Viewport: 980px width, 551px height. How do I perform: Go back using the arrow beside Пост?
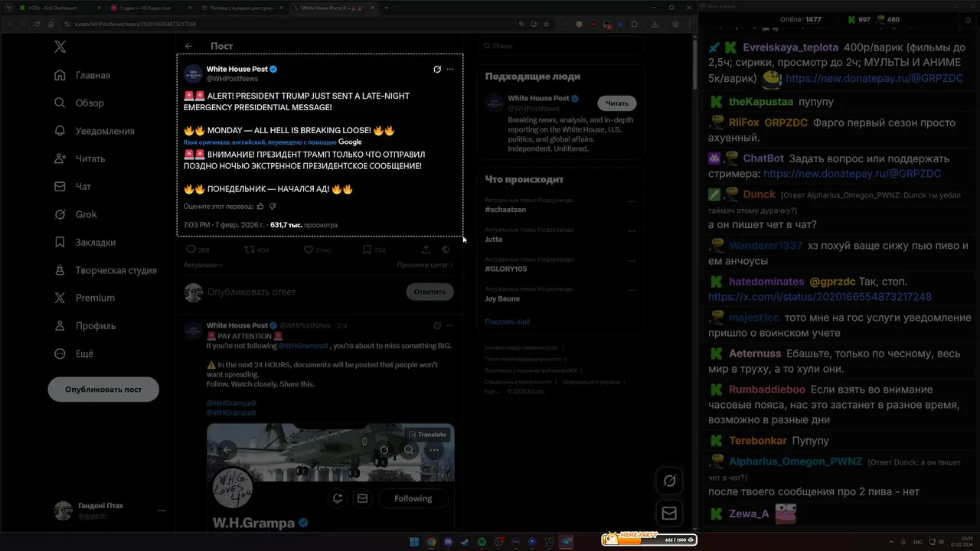[x=188, y=46]
